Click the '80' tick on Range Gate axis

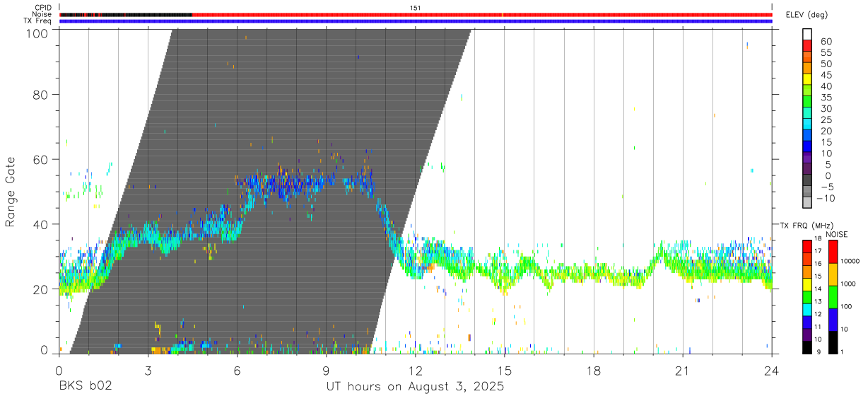(x=40, y=95)
